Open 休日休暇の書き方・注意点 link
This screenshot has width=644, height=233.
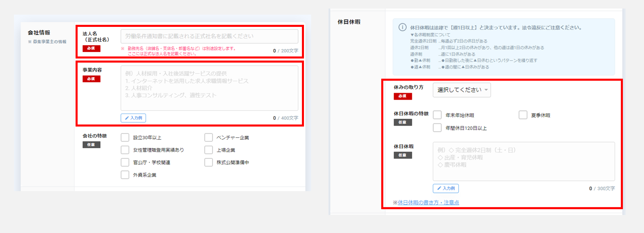[x=428, y=202]
